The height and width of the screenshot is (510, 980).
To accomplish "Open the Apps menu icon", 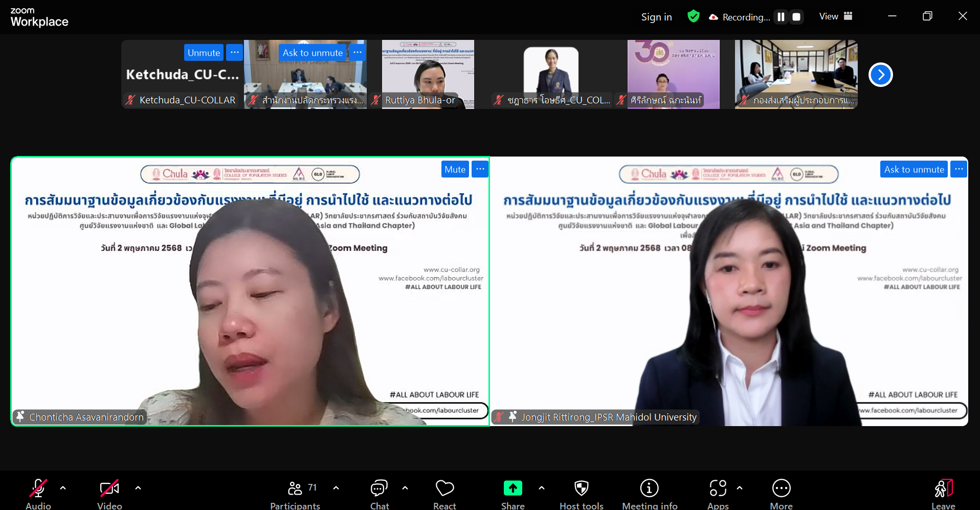I will point(718,489).
